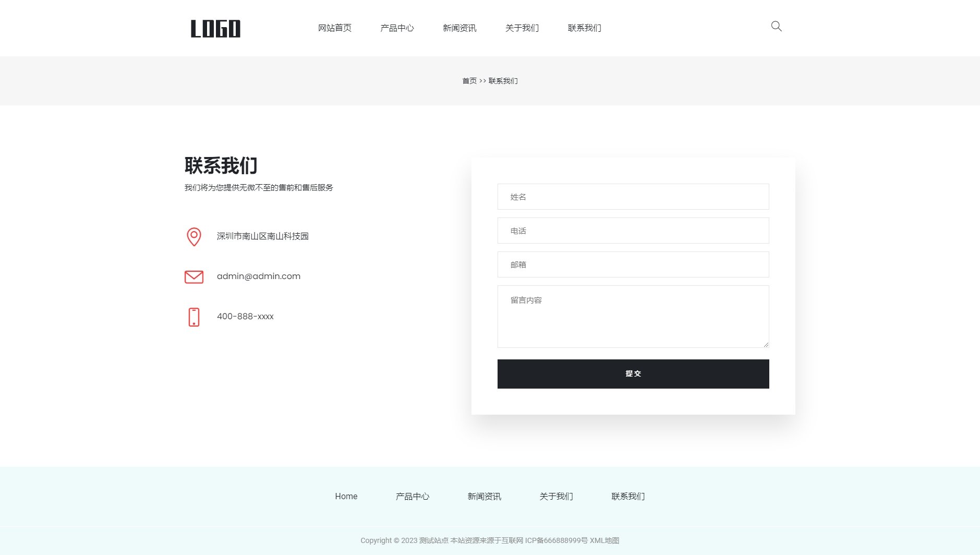Image resolution: width=980 pixels, height=555 pixels.
Task: Select 联系我们 in the top navigation
Action: pyautogui.click(x=585, y=28)
